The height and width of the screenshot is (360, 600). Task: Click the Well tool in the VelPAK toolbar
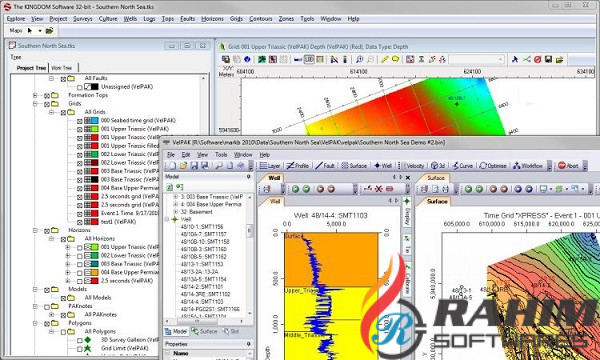coord(383,166)
